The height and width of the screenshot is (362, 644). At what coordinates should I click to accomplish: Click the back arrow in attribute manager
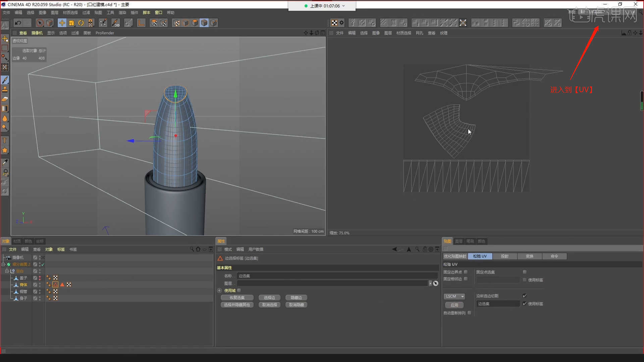[x=394, y=249]
